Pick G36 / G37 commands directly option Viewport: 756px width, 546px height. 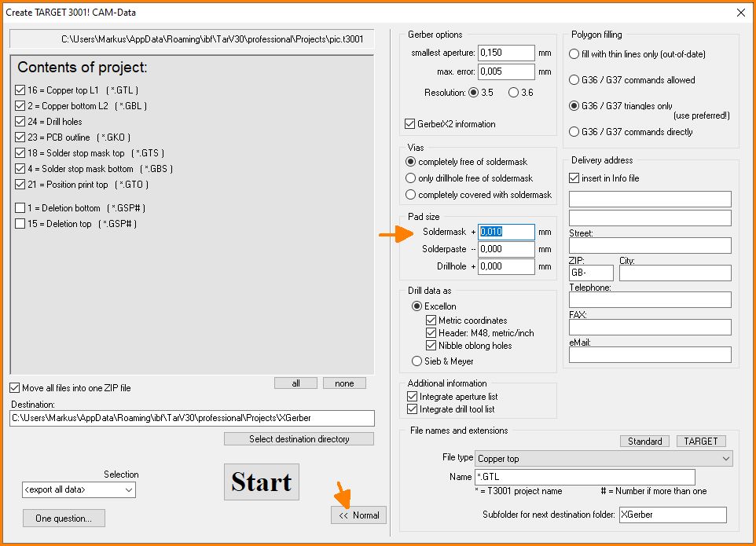tap(574, 132)
